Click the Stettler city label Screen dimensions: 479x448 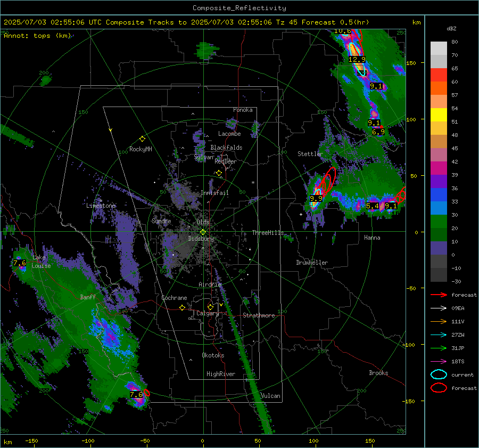click(x=310, y=154)
